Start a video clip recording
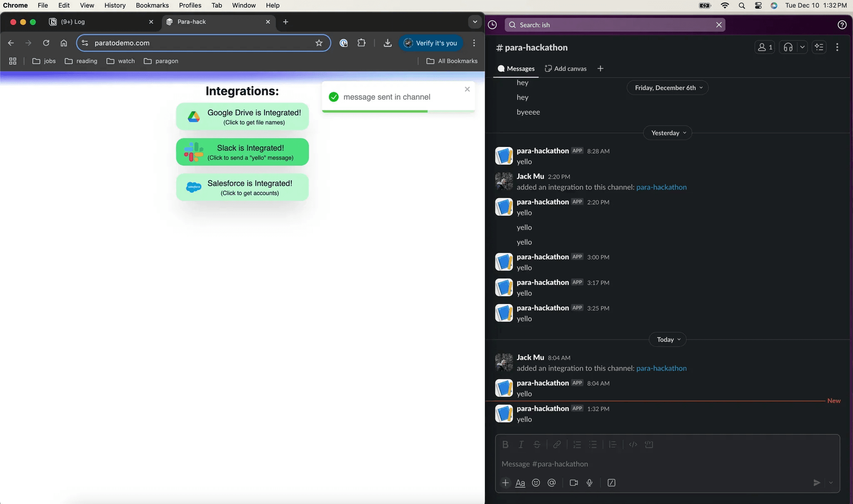 tap(574, 483)
